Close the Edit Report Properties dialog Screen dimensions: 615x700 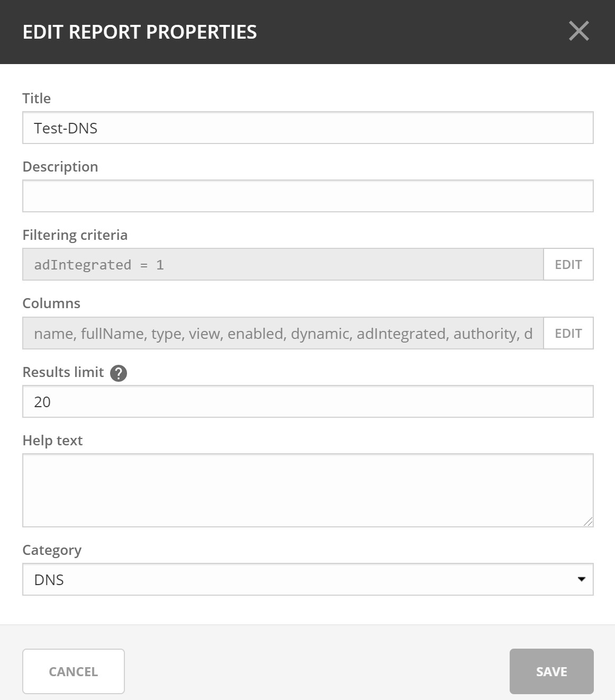pos(578,31)
